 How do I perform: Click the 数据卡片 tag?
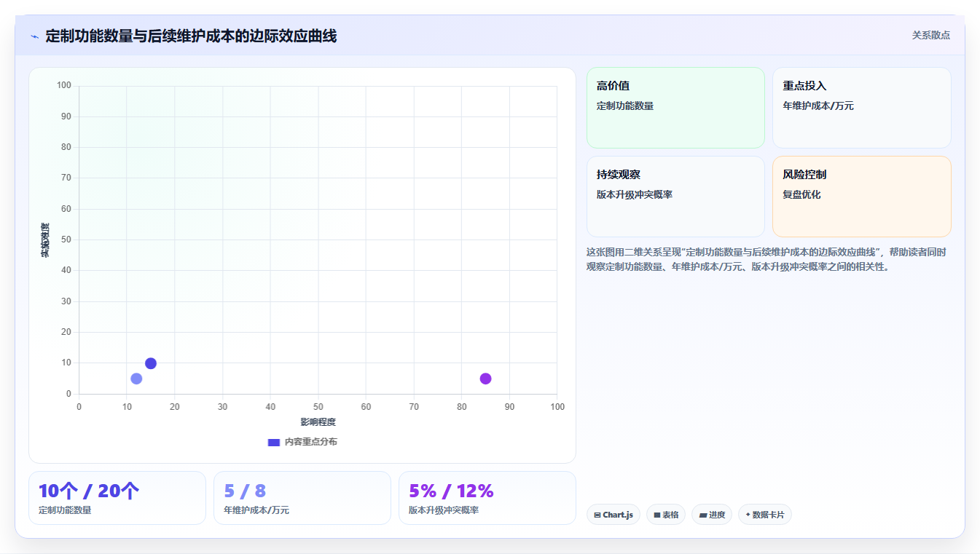click(x=765, y=515)
